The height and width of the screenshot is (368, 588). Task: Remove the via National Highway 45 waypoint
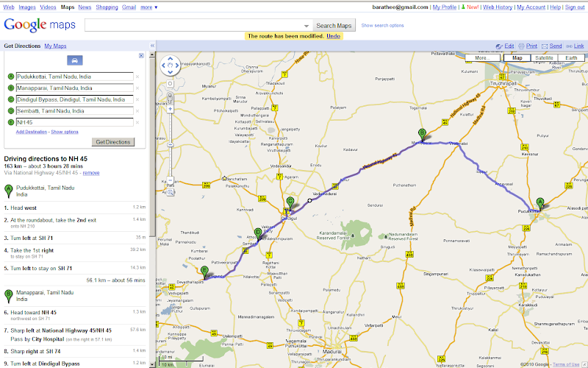tap(91, 173)
